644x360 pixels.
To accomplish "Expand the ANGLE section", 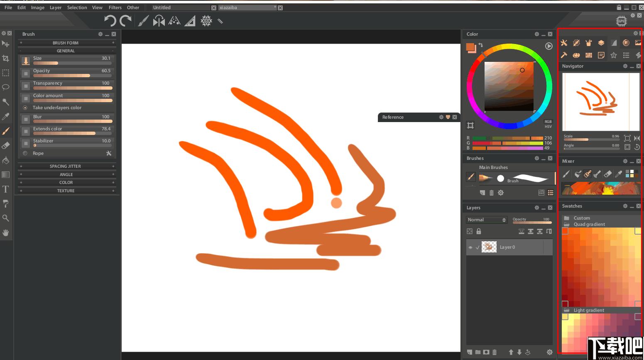I will click(x=67, y=174).
